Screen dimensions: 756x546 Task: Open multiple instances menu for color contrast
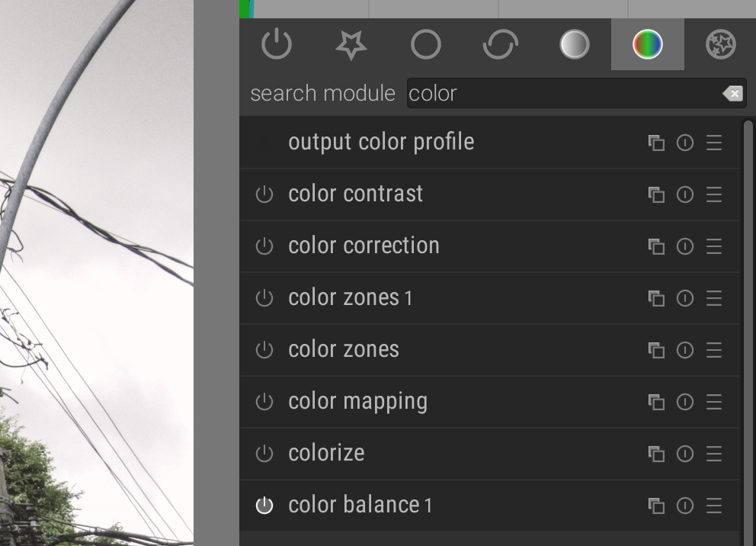[656, 194]
